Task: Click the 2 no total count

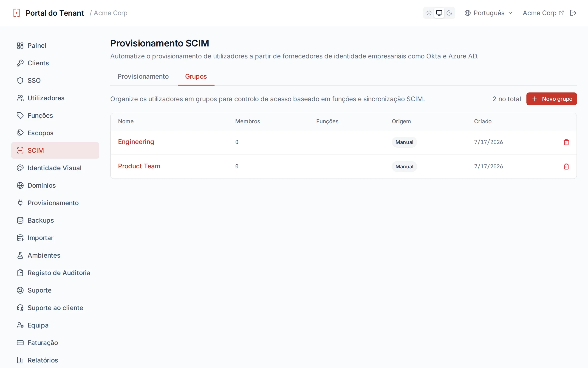Action: pos(507,99)
